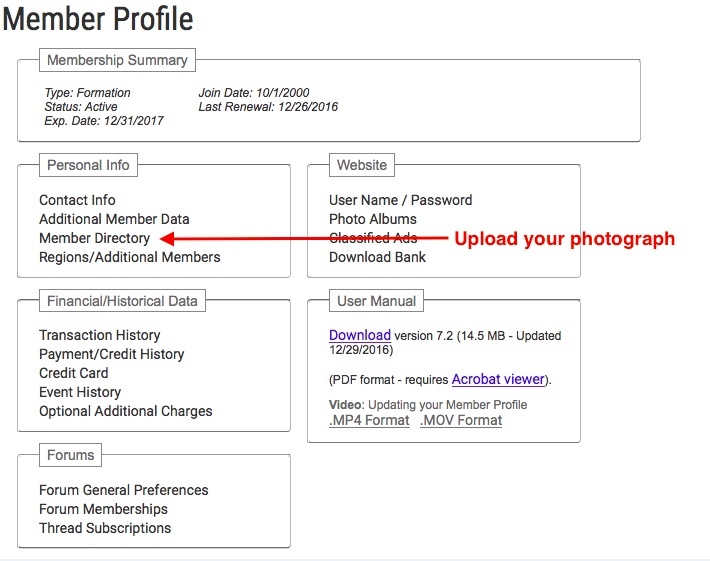This screenshot has width=710, height=561.
Task: Open the Contact Info link
Action: pos(77,200)
